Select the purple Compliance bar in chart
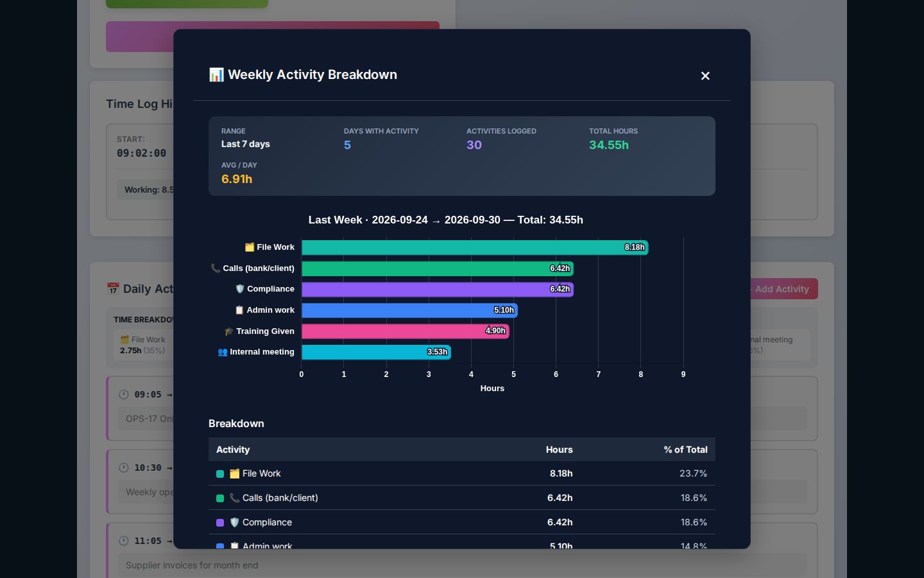The height and width of the screenshot is (578, 924). (438, 289)
